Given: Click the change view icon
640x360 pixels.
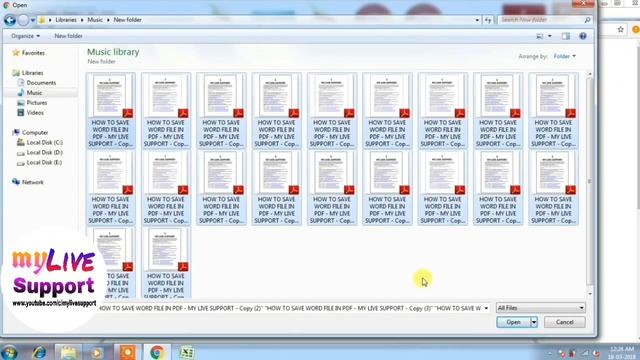Looking at the screenshot, I should (540, 36).
